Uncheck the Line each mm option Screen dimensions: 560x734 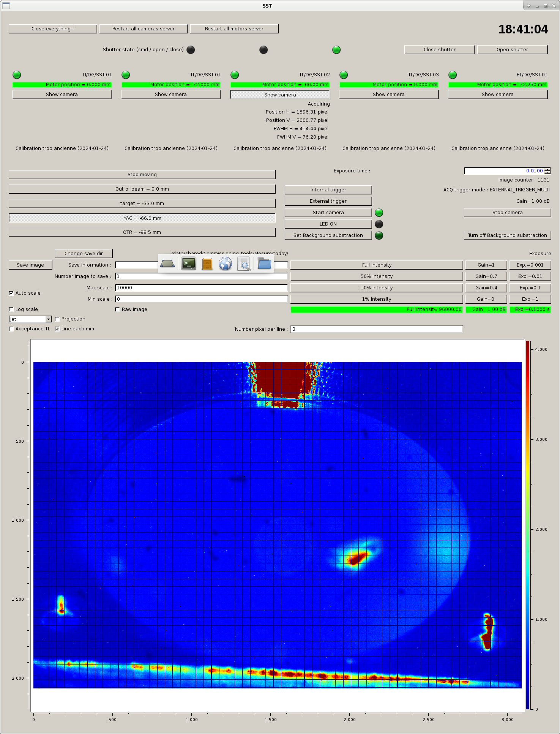click(57, 329)
